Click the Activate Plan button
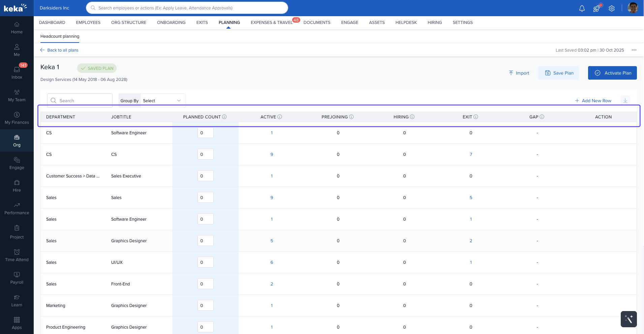Image resolution: width=644 pixels, height=334 pixels. coord(612,73)
